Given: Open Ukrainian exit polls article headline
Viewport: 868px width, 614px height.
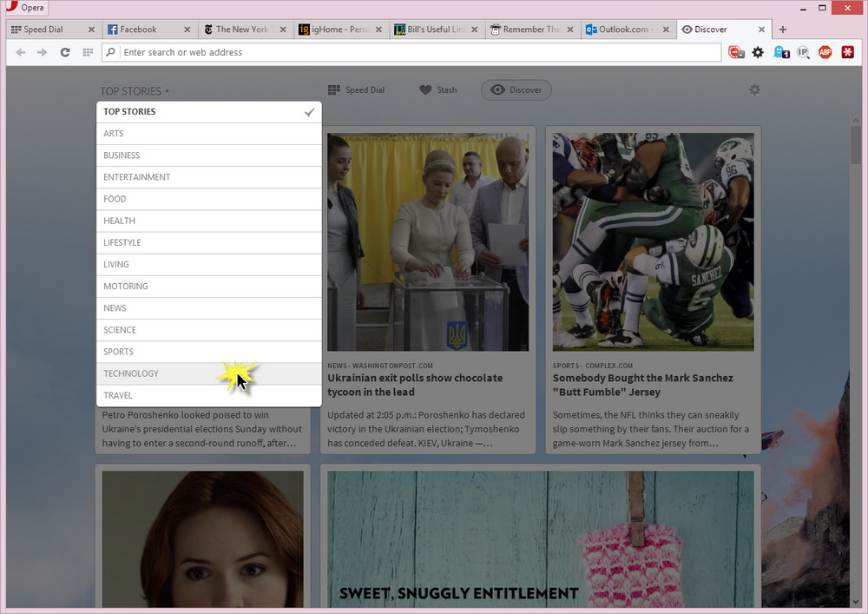Looking at the screenshot, I should pyautogui.click(x=415, y=385).
